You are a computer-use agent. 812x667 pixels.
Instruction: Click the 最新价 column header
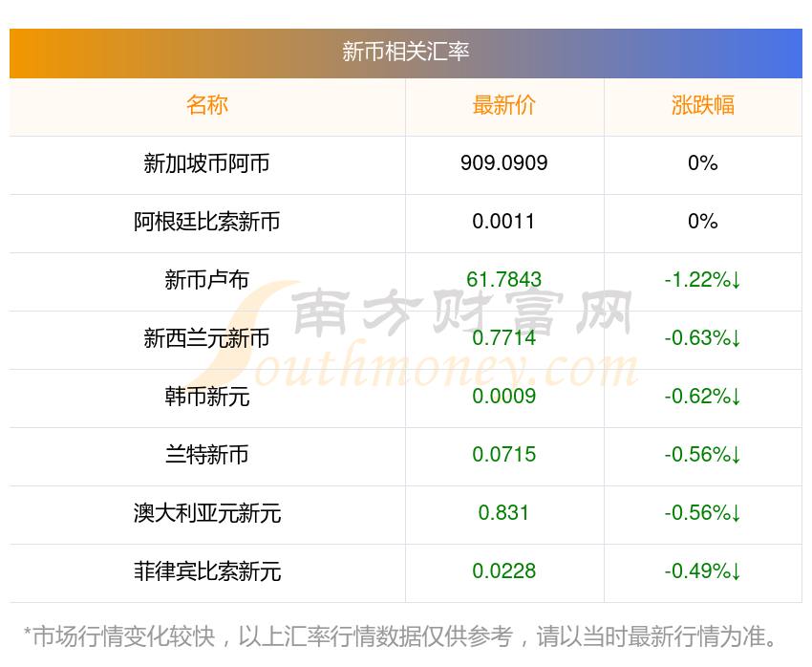503,105
